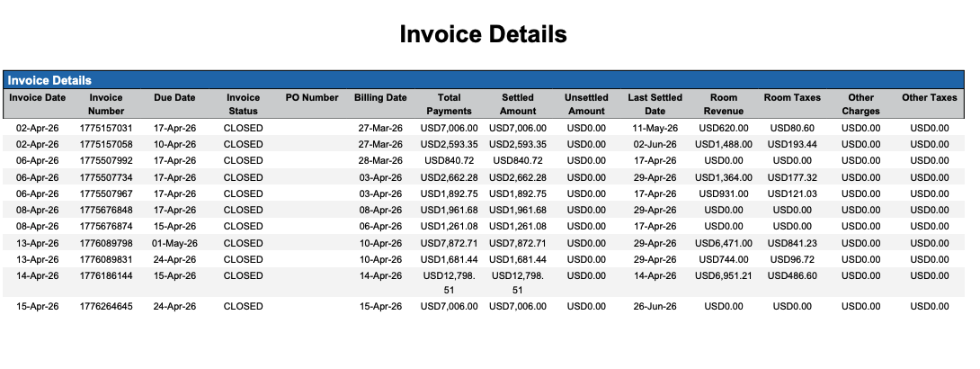Image resolution: width=980 pixels, height=369 pixels.
Task: Select invoice number 1775507992
Action: 106,161
